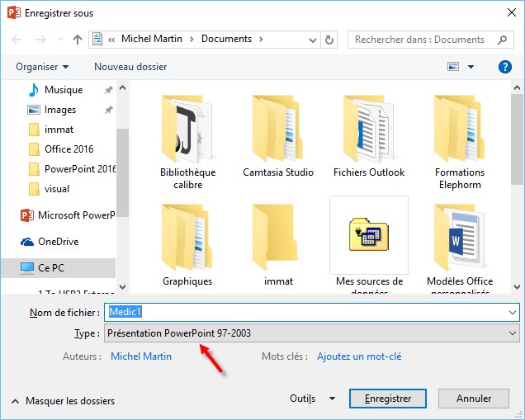Expand the Organiser menu
This screenshot has width=525, height=420.
(42, 67)
